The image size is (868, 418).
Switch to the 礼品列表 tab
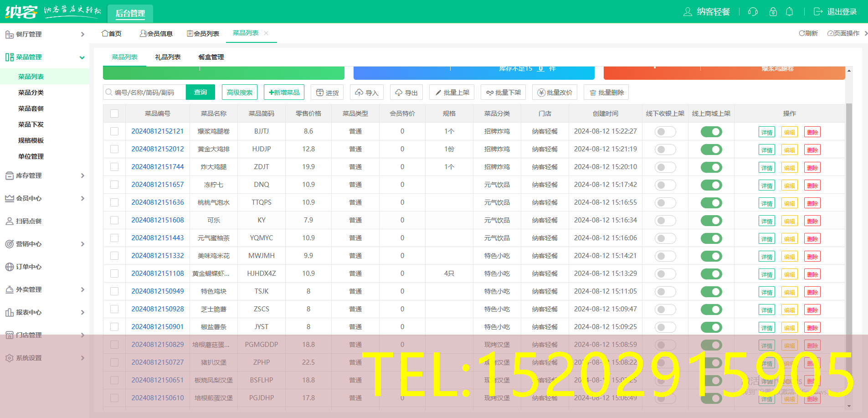168,57
